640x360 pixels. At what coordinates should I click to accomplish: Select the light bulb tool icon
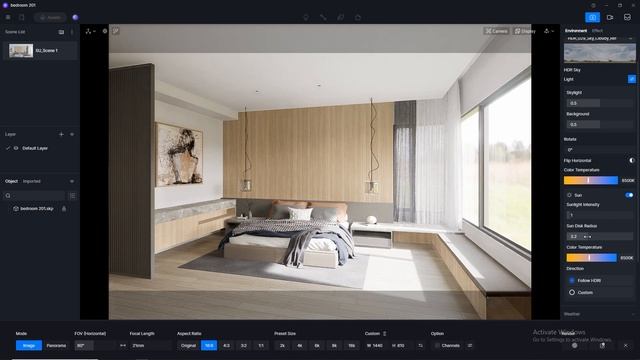(x=306, y=17)
